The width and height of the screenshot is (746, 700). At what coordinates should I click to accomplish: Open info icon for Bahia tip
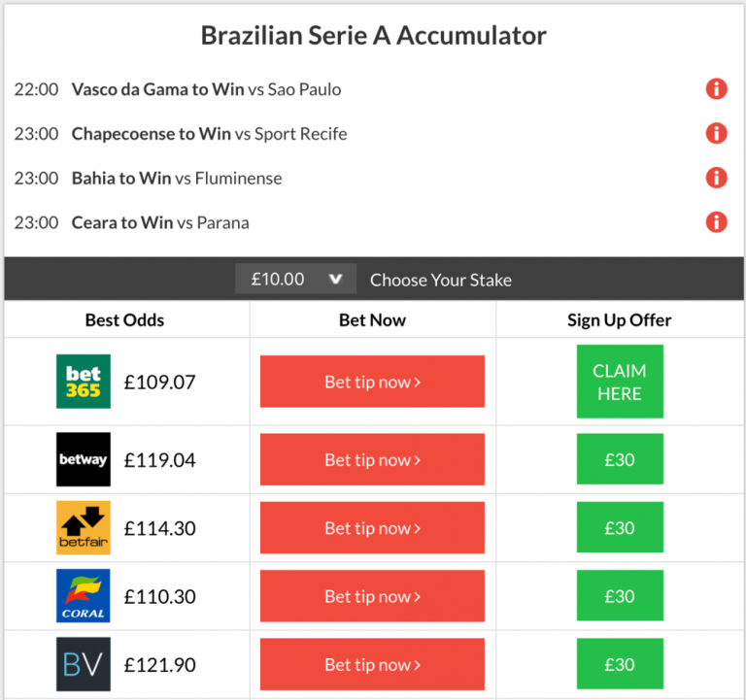[716, 178]
